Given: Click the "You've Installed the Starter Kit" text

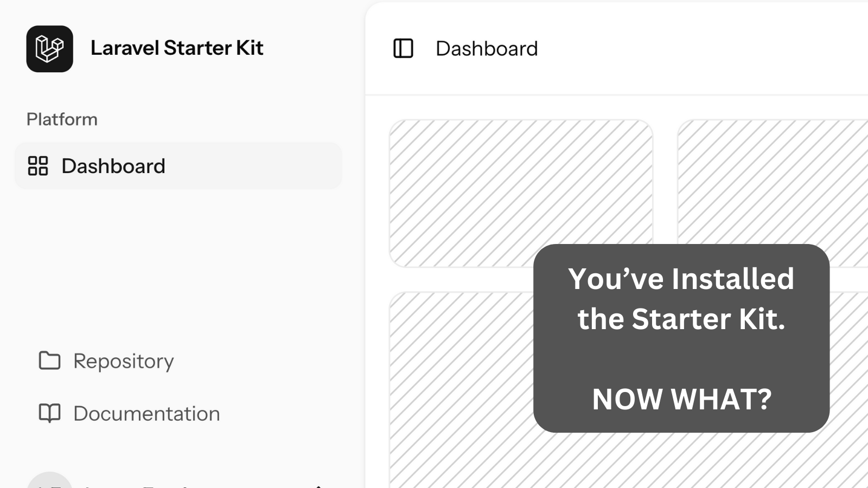Looking at the screenshot, I should [681, 299].
